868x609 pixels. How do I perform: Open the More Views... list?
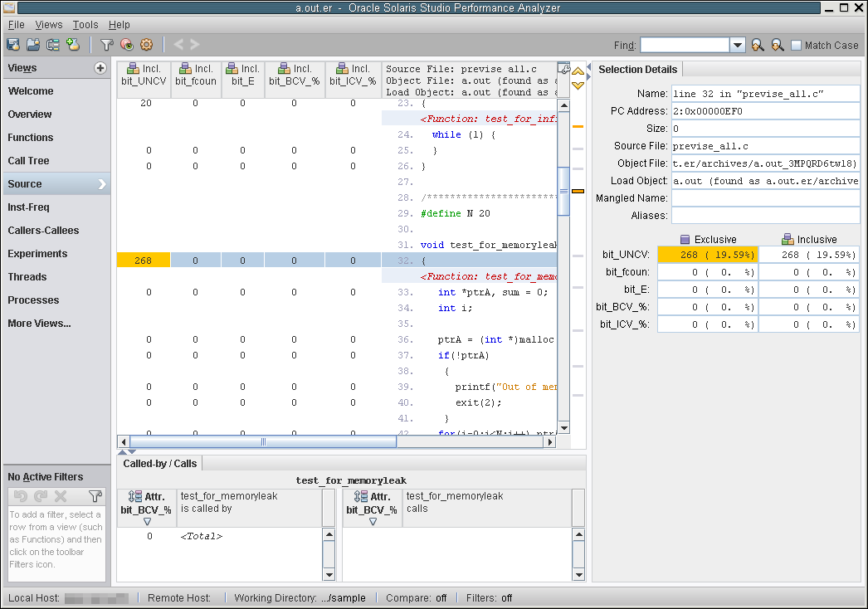(39, 324)
